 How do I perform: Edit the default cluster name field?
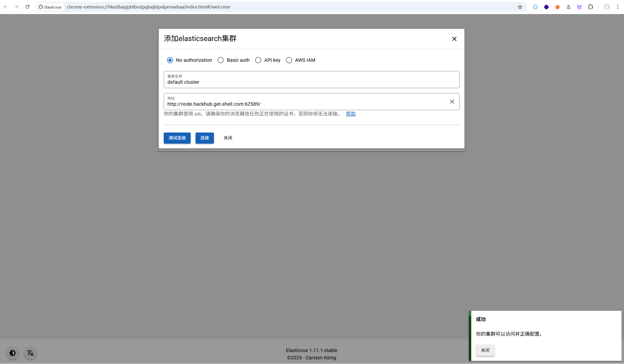pyautogui.click(x=248, y=82)
